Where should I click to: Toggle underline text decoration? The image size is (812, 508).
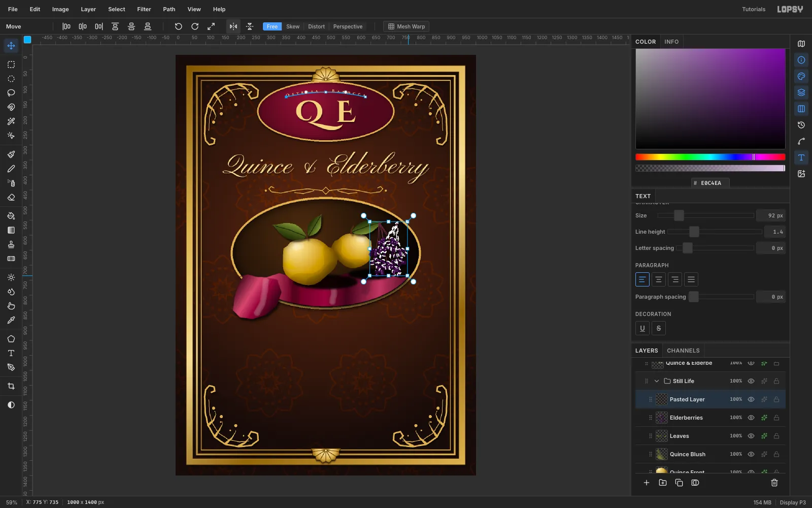[x=642, y=328]
